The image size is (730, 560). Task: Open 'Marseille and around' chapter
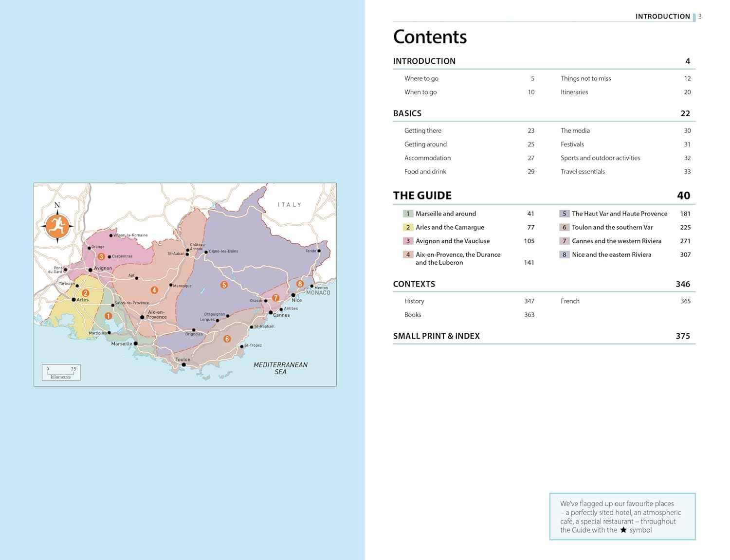point(446,214)
